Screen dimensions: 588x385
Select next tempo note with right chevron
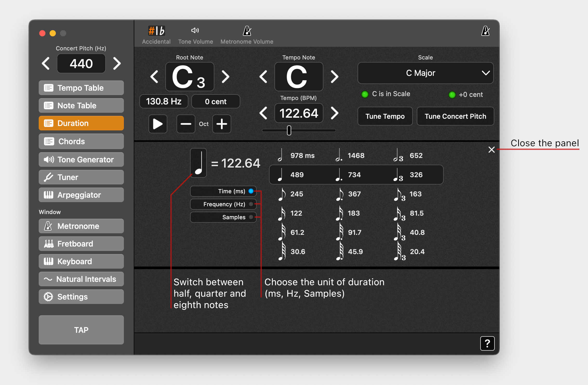click(x=335, y=77)
